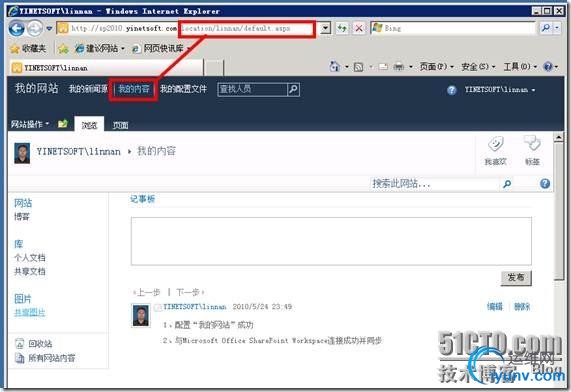The width and height of the screenshot is (571, 392).
Task: Click the 查找人员 people search field
Action: click(252, 89)
